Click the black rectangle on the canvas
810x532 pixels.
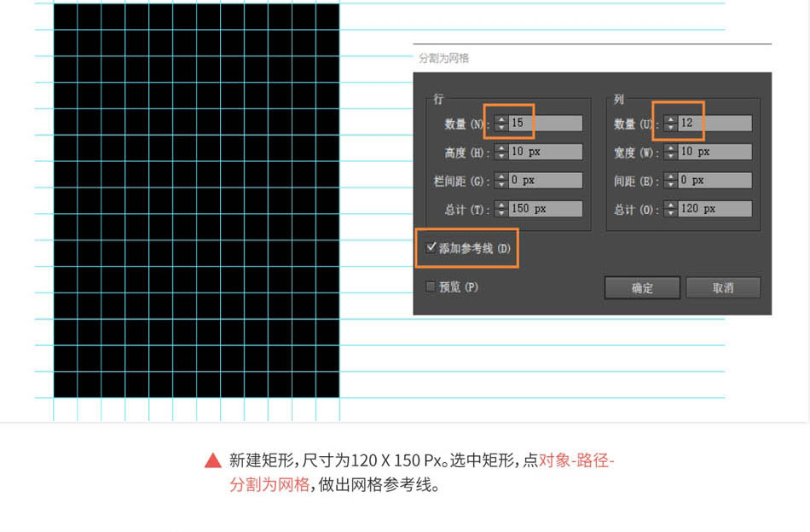[196, 200]
